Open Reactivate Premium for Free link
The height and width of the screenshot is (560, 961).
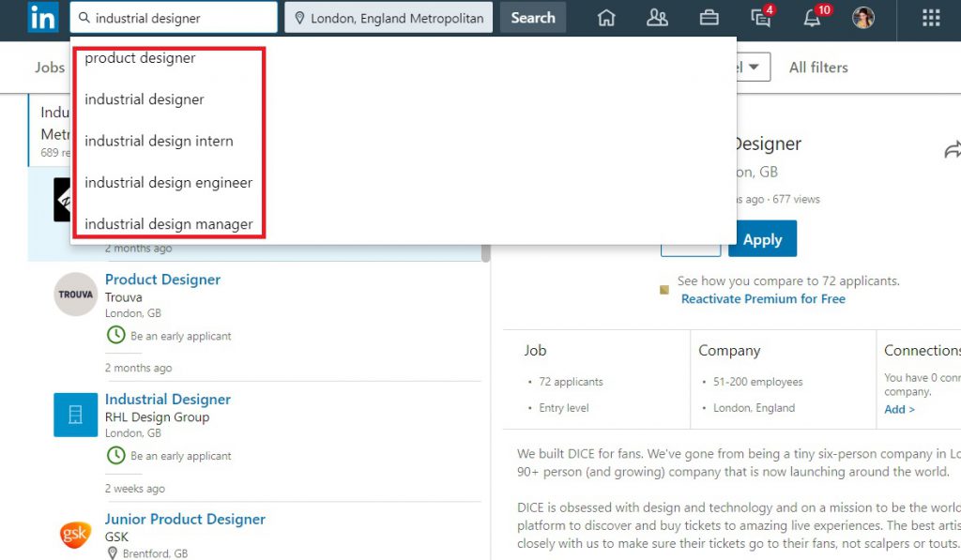coord(763,299)
